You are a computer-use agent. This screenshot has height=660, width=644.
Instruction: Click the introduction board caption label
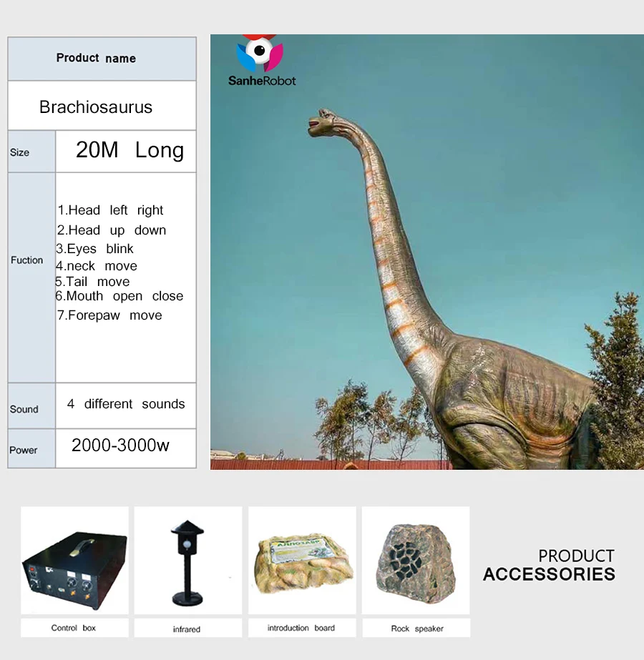pos(301,628)
